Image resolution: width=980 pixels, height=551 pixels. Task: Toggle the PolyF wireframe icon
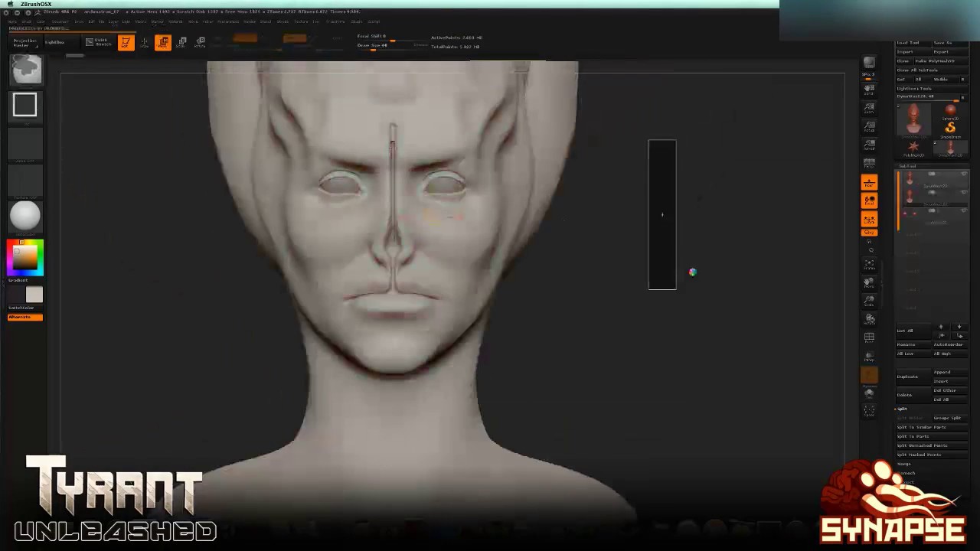pos(869,338)
